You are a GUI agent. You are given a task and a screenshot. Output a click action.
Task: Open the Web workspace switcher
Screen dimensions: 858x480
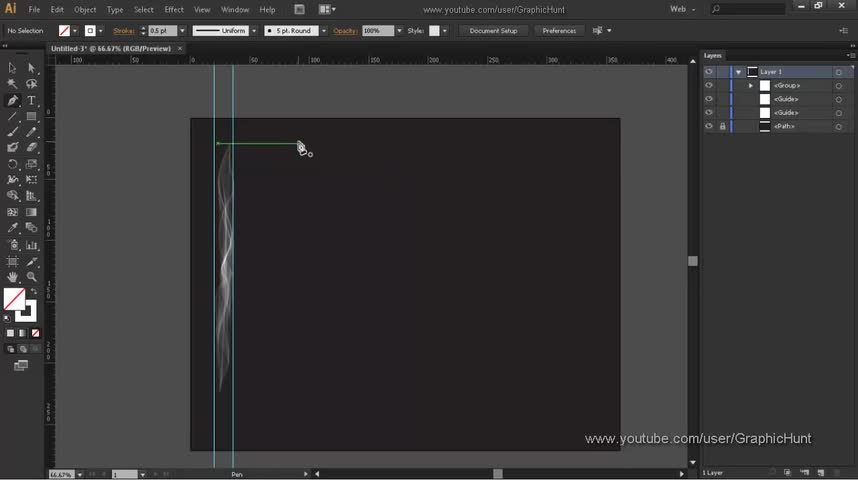[x=682, y=9]
